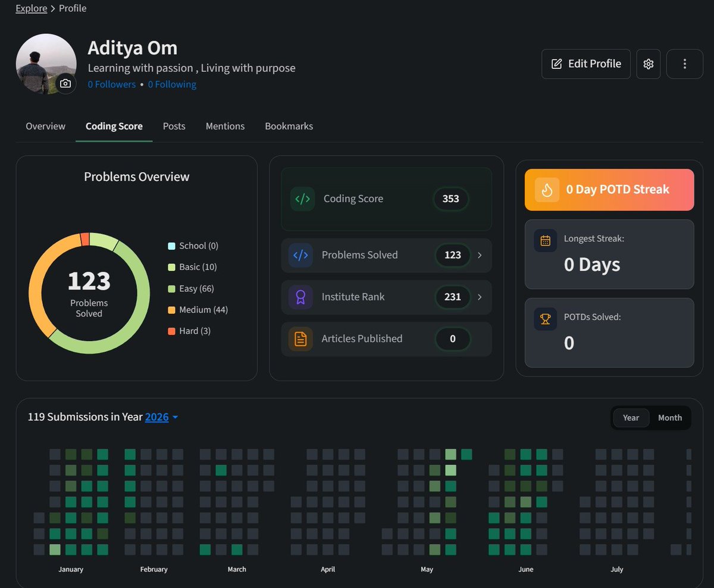Click the Institute Rank ribbon icon
Screen dimensions: 714x588
click(300, 297)
